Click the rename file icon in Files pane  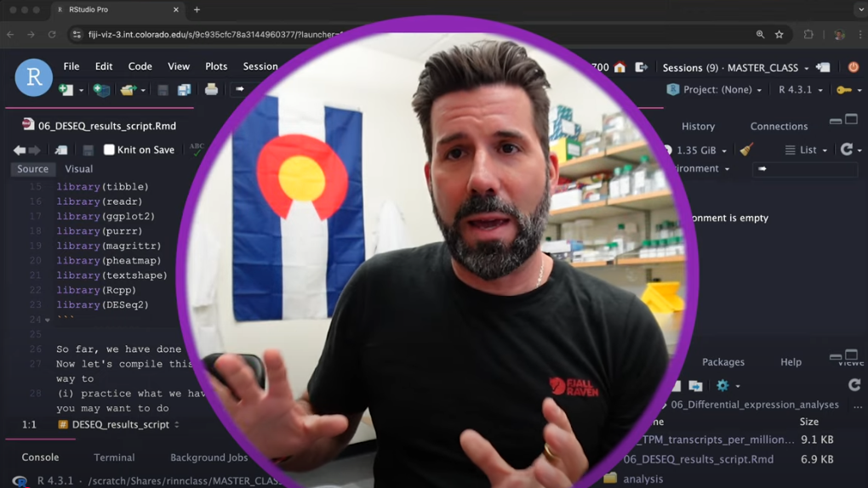[x=695, y=386]
